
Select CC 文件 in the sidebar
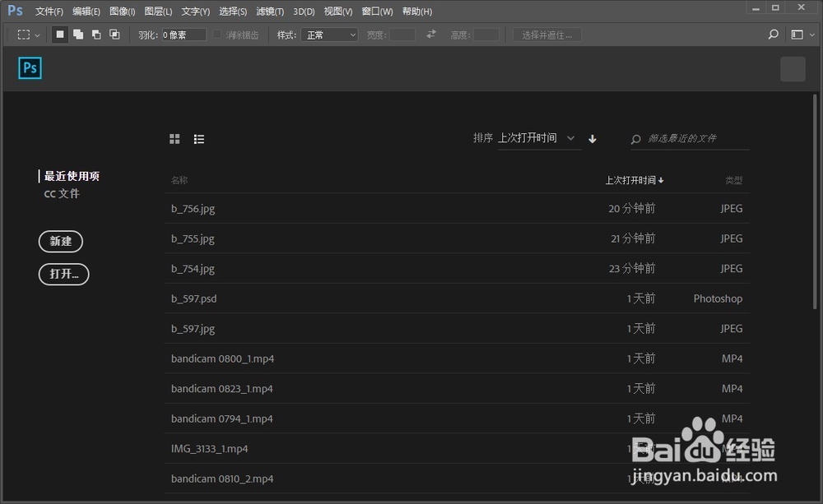[x=62, y=193]
